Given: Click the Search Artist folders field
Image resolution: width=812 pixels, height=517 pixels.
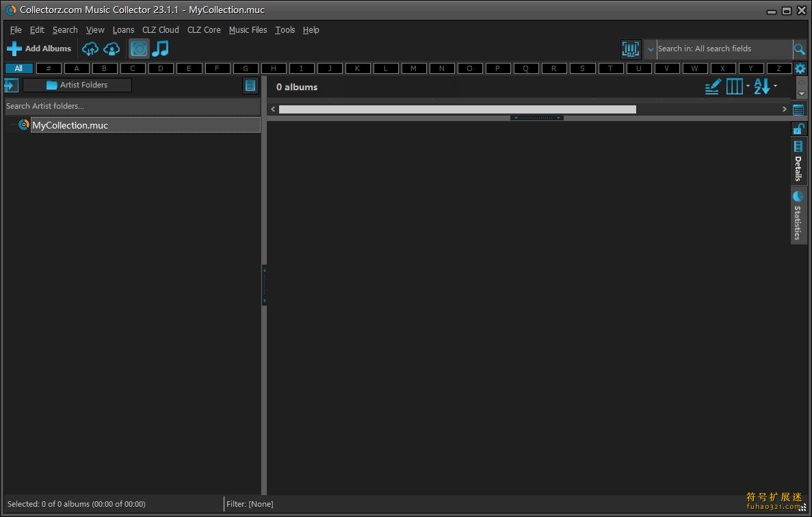Looking at the screenshot, I should click(x=132, y=106).
